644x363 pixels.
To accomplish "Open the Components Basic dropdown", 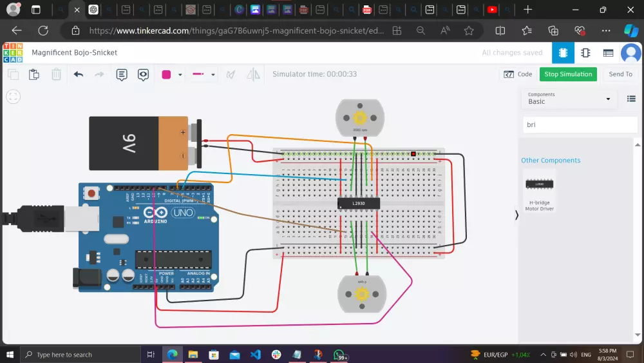I will 569,99.
